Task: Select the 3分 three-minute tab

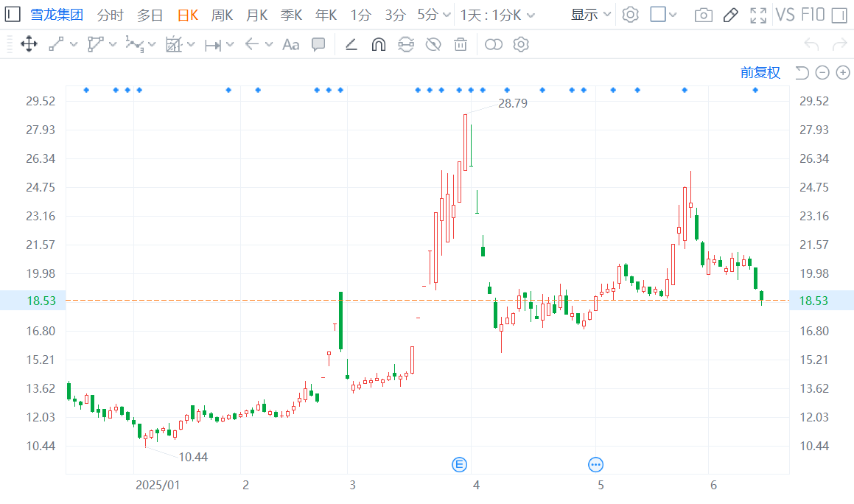Action: pyautogui.click(x=395, y=15)
